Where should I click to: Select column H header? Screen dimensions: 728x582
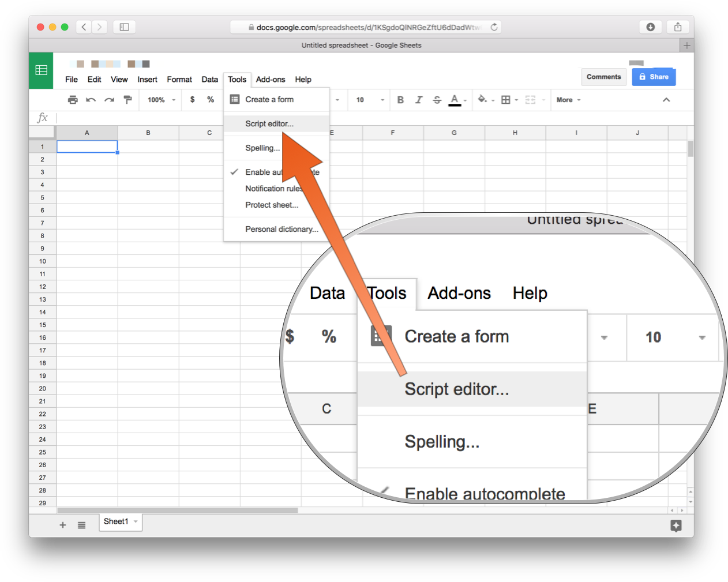click(x=515, y=133)
